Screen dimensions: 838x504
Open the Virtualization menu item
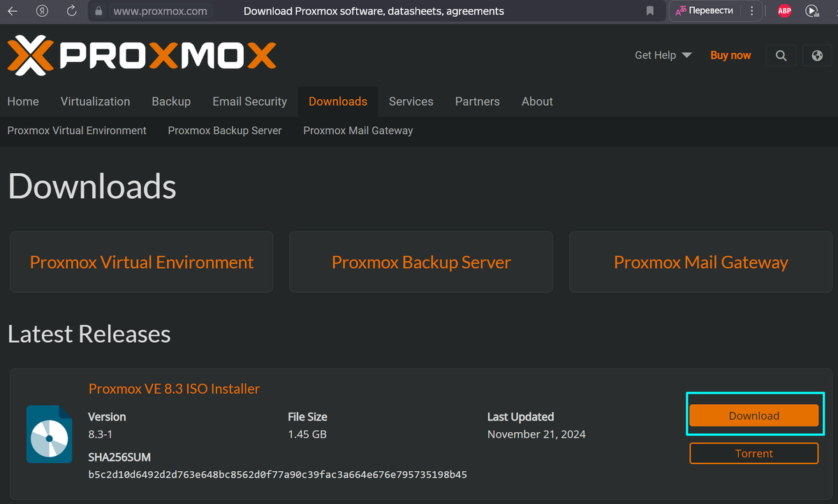click(95, 101)
